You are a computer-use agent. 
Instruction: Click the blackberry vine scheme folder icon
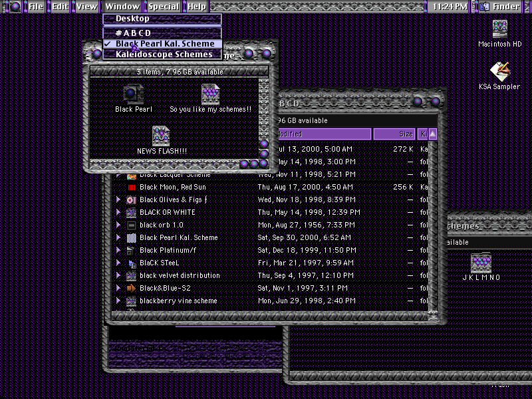click(x=131, y=301)
